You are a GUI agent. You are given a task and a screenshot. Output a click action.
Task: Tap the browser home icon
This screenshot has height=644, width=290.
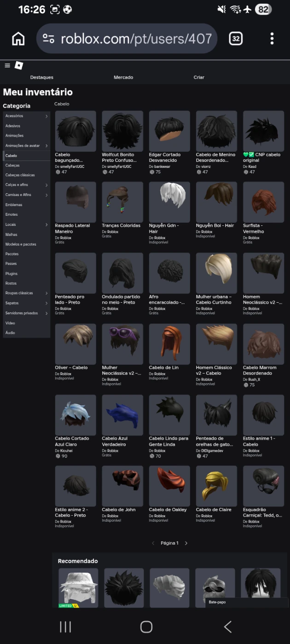point(18,39)
